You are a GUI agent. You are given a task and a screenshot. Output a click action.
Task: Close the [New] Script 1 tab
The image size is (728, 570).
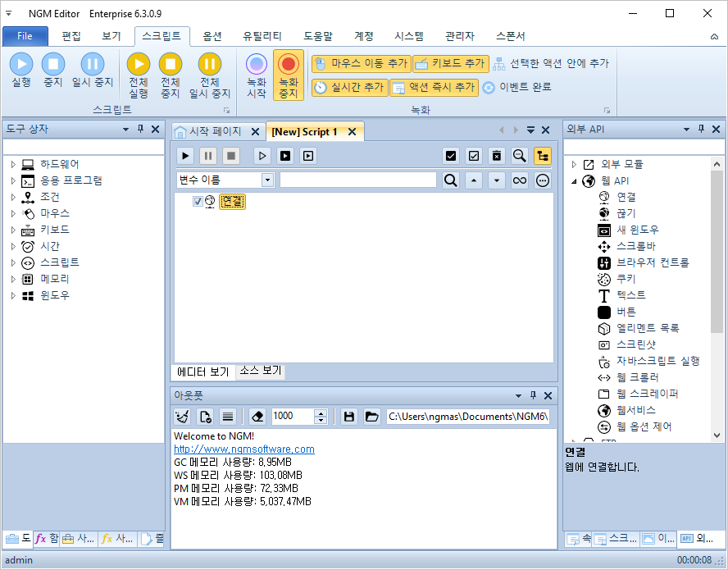[x=353, y=132]
